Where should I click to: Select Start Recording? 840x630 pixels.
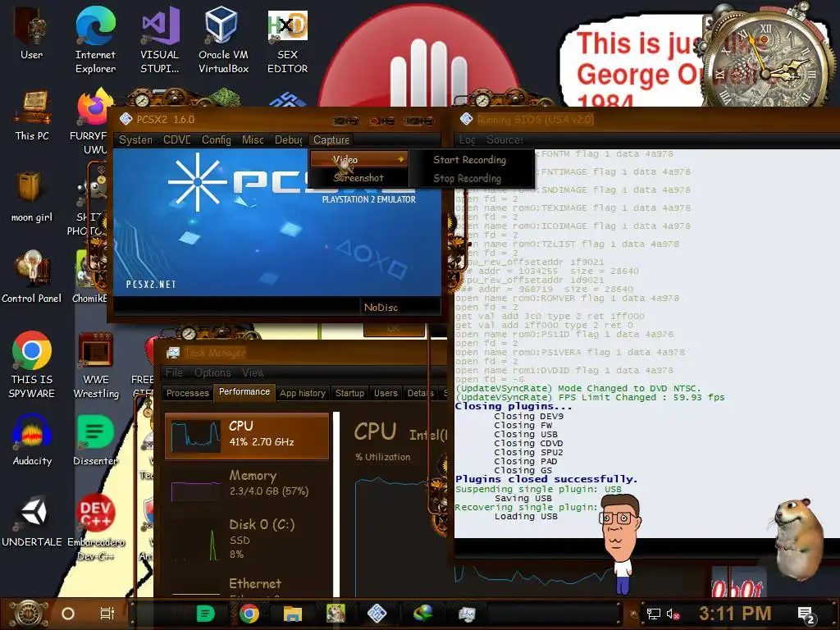tap(470, 160)
